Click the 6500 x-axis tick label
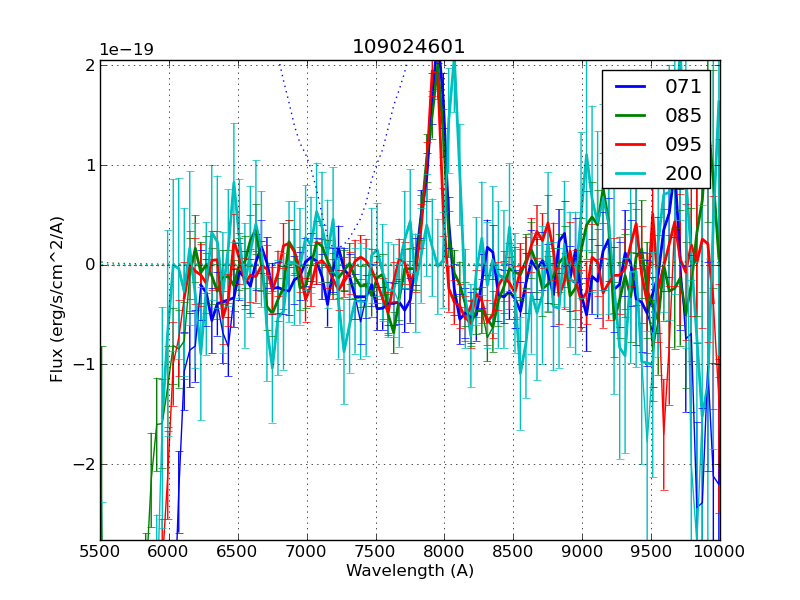Image resolution: width=800 pixels, height=600 pixels. pos(237,551)
